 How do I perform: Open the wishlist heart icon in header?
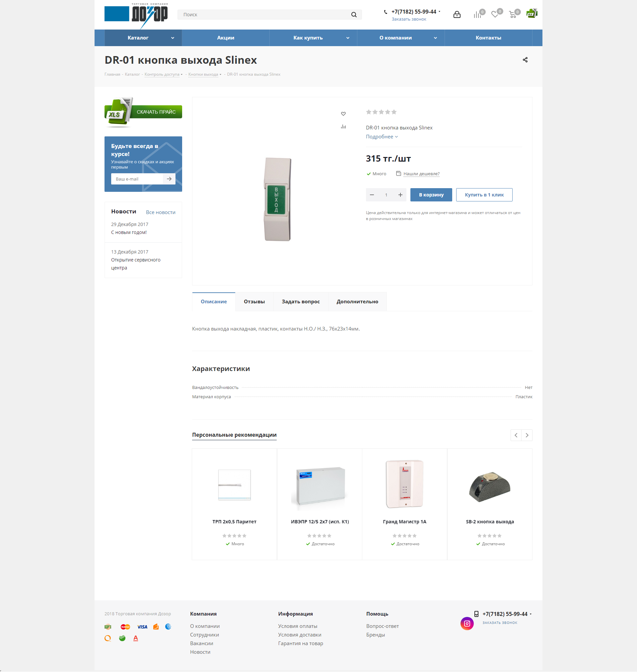(495, 15)
